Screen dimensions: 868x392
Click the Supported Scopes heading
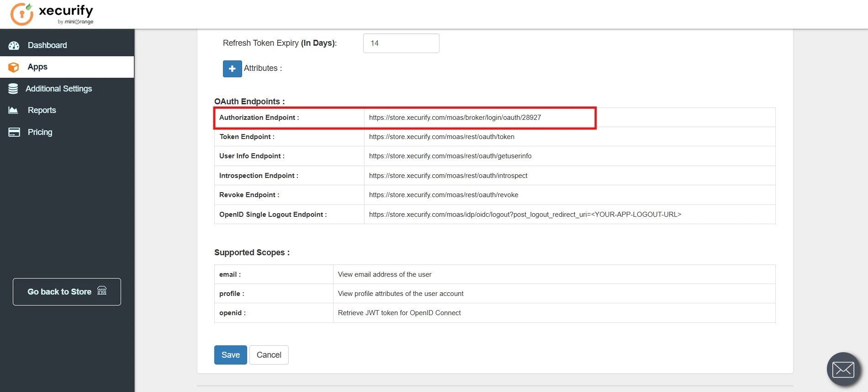click(252, 252)
